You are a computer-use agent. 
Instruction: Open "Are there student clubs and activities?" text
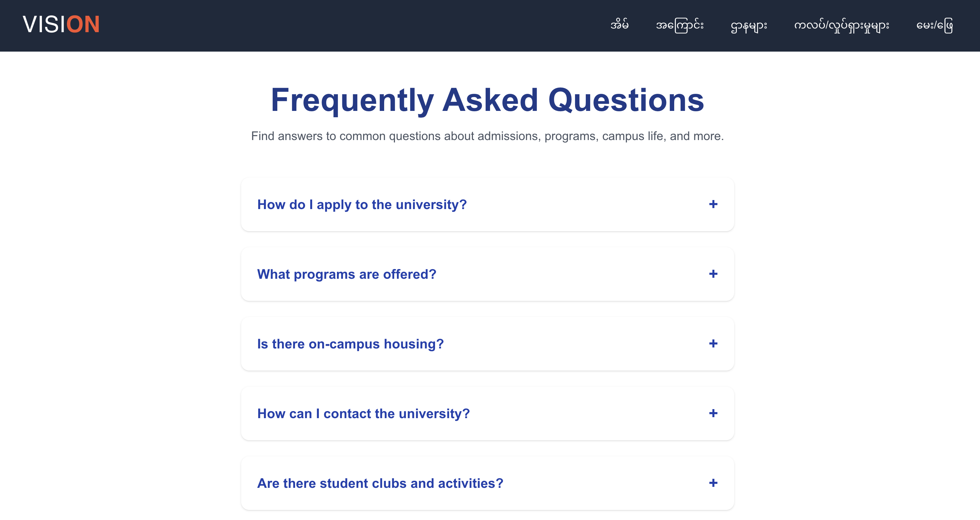pos(380,483)
